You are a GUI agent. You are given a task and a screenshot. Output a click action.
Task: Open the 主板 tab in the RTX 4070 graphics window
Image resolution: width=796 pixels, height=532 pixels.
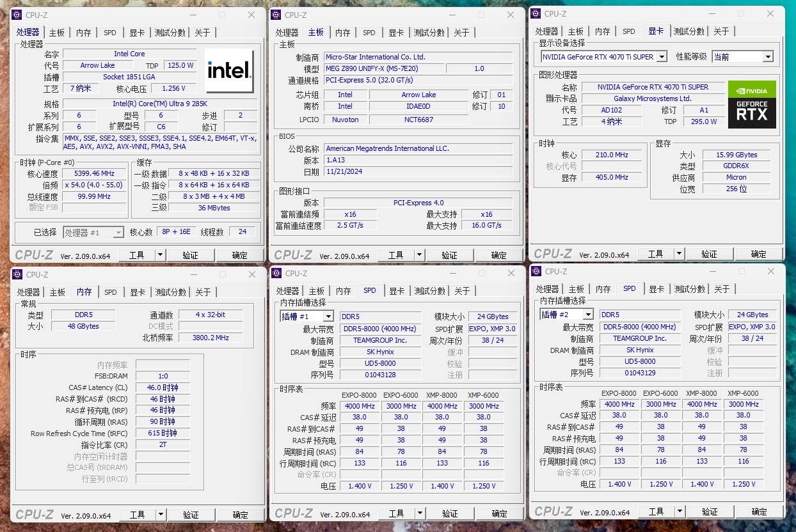(576, 31)
